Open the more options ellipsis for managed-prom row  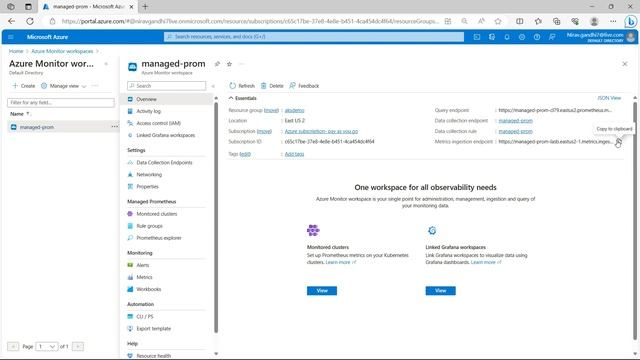coord(114,127)
